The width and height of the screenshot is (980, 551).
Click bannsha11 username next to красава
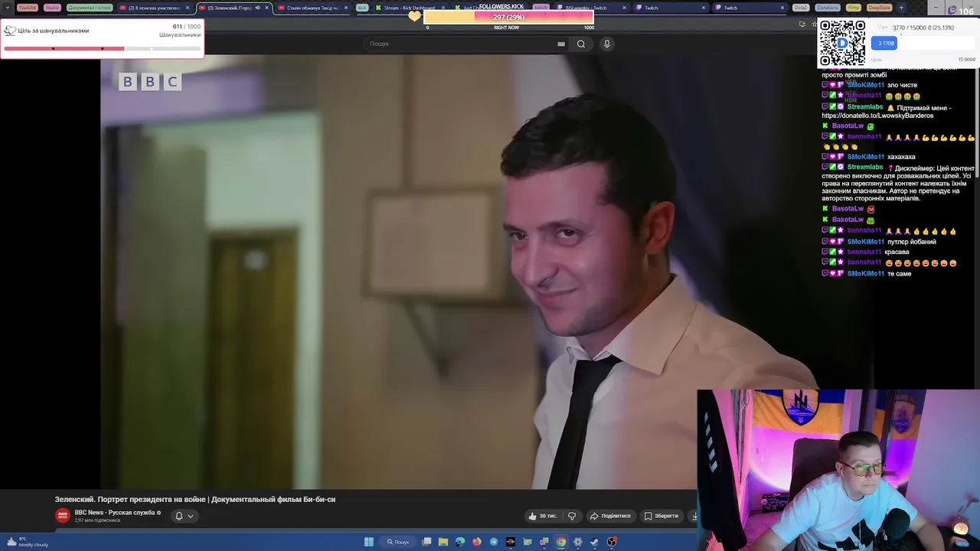(864, 252)
